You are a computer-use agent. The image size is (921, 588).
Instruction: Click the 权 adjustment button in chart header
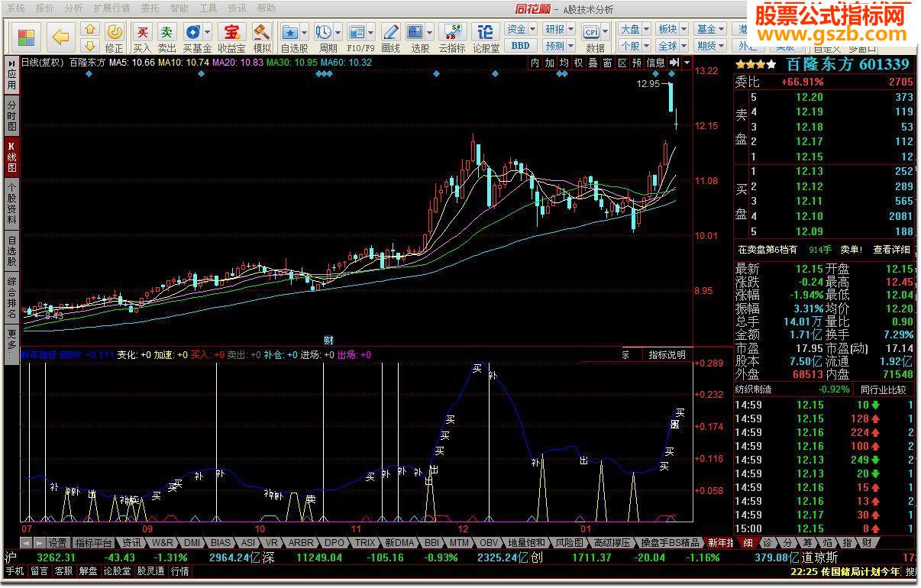click(578, 63)
